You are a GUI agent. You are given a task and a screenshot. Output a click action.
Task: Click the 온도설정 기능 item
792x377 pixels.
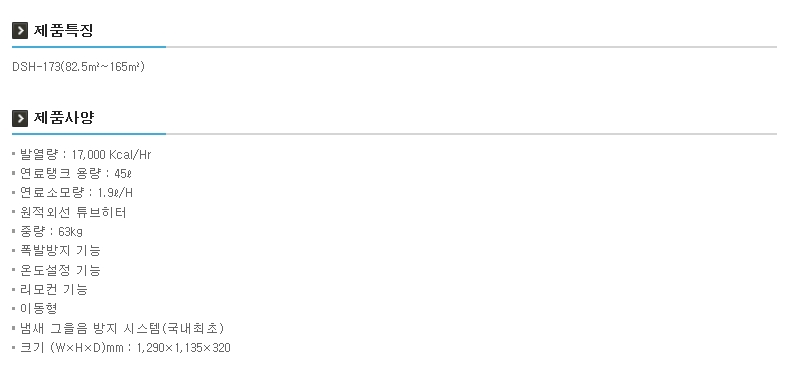click(60, 270)
